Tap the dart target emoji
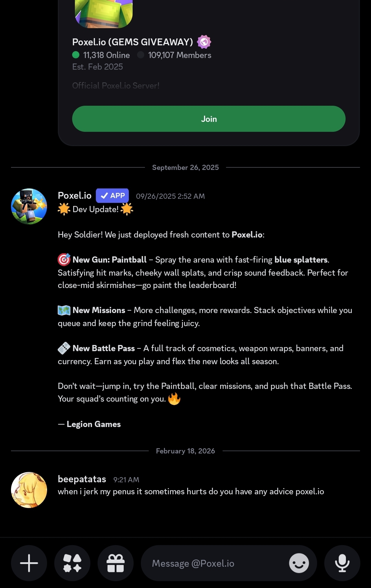 (x=64, y=260)
